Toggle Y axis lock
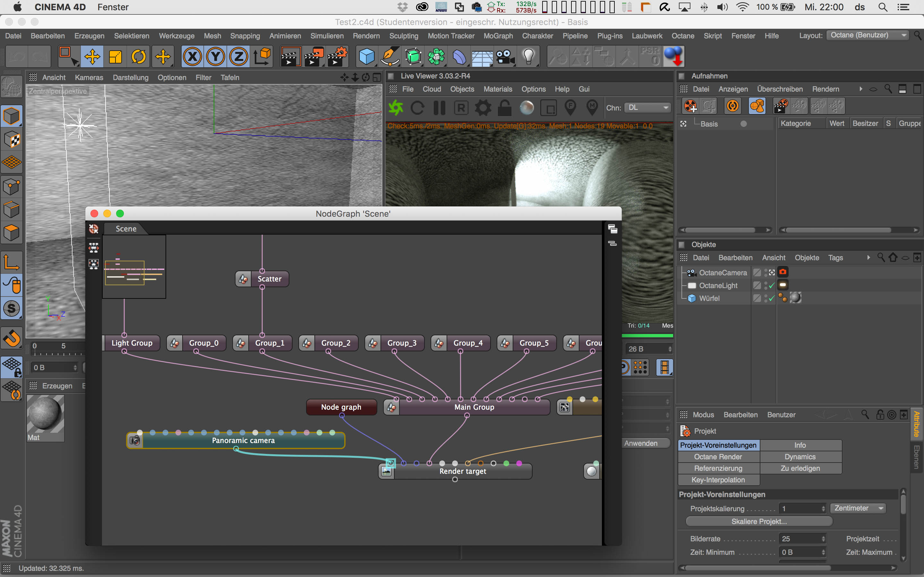Viewport: 924px width, 577px height. pyautogui.click(x=215, y=56)
